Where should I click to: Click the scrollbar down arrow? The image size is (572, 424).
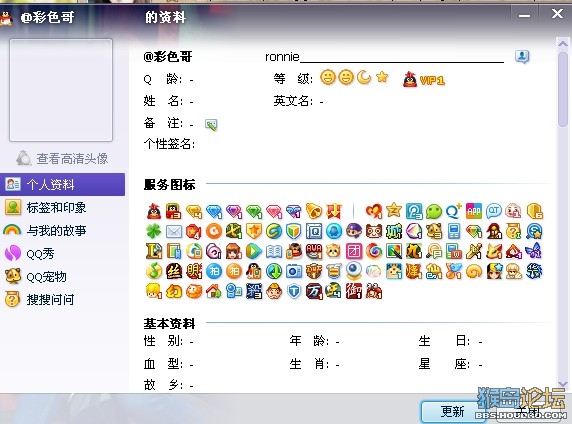click(x=563, y=384)
